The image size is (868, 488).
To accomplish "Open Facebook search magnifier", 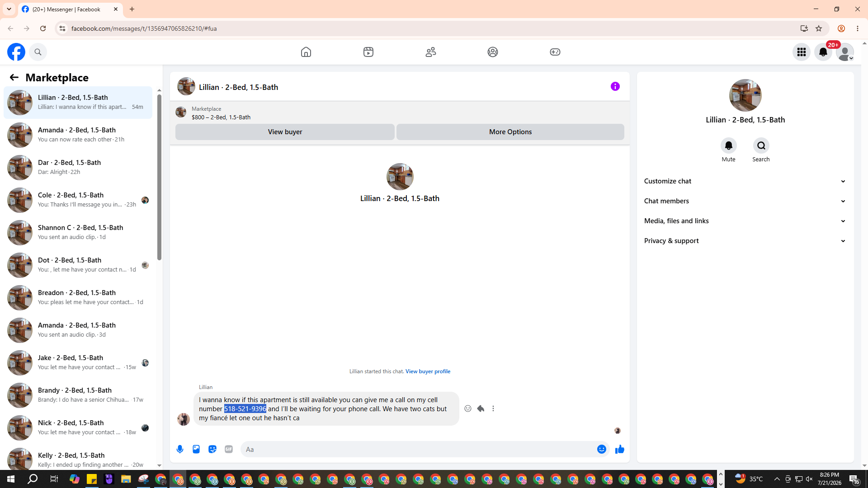I will click(38, 52).
